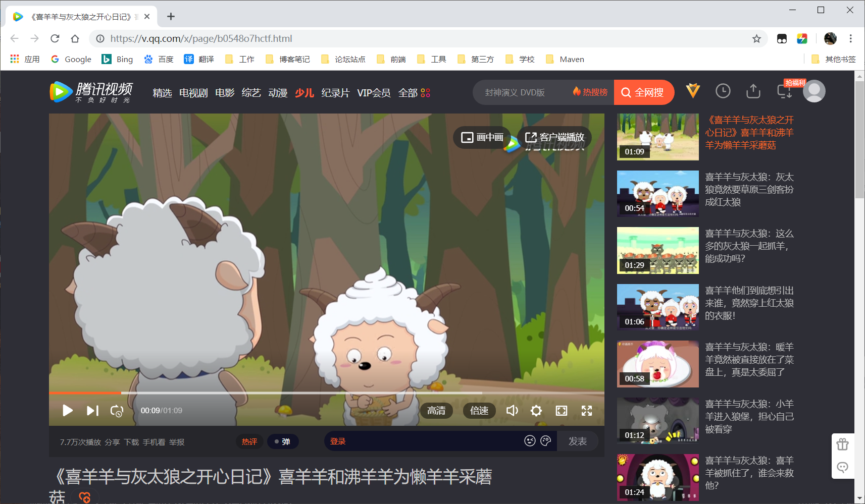The width and height of the screenshot is (865, 504).
Task: Mute the video volume icon
Action: (512, 411)
